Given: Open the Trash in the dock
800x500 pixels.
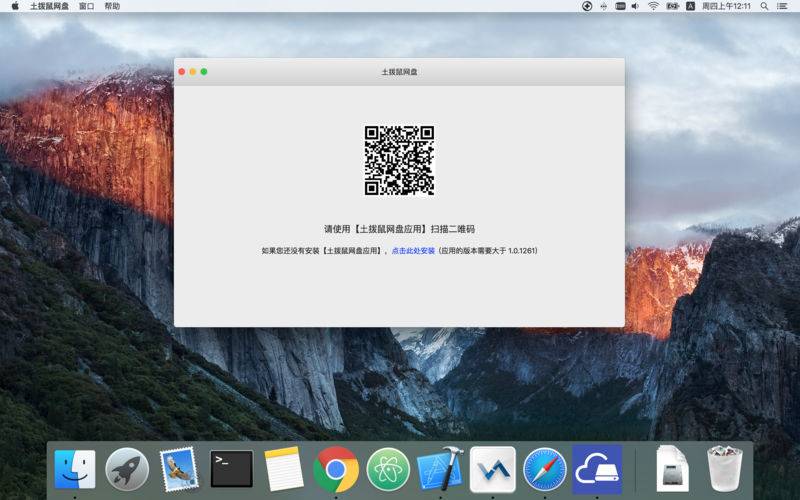Looking at the screenshot, I should pos(724,469).
